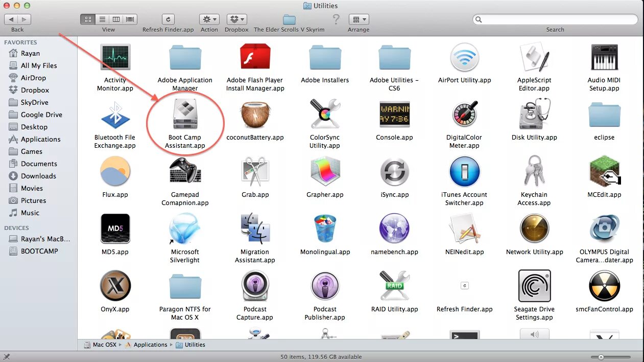The height and width of the screenshot is (362, 644).
Task: Select Bluetooth File Exchange.app icon
Action: [x=115, y=115]
